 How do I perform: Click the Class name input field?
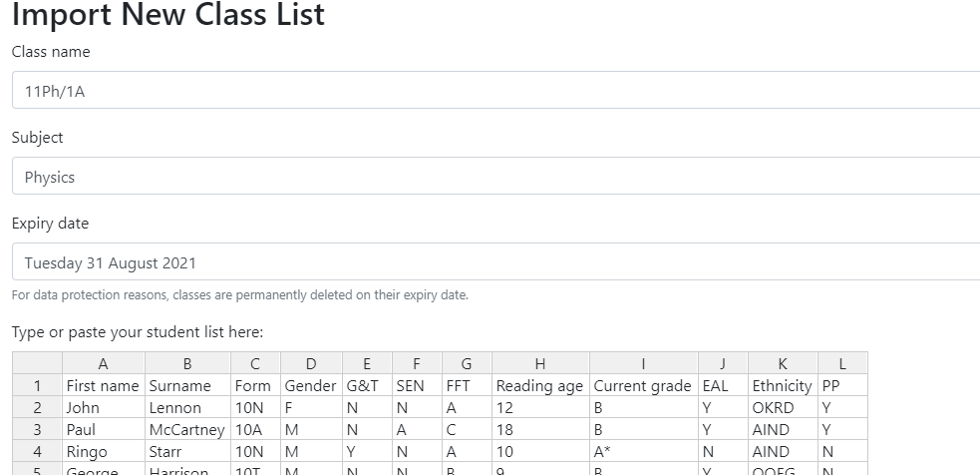495,91
